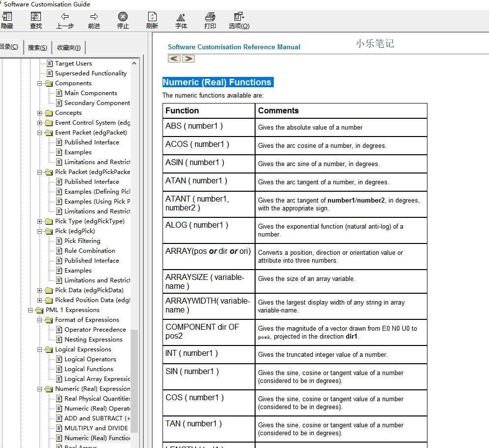Click the next-topic arrow under the manual title
The width and height of the screenshot is (489, 448).
pyautogui.click(x=189, y=58)
